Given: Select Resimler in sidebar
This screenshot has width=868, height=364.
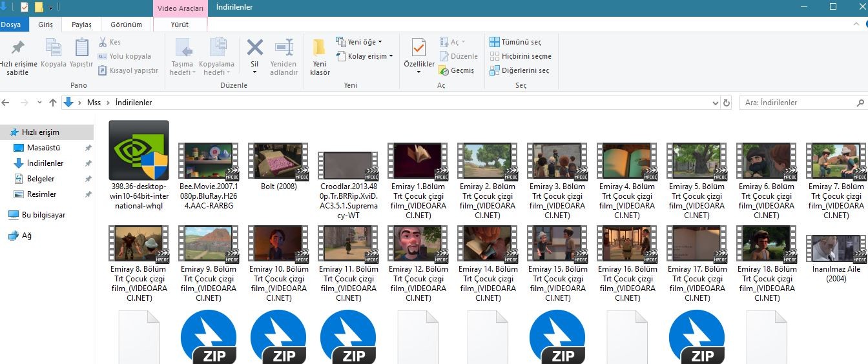Looking at the screenshot, I should [46, 194].
